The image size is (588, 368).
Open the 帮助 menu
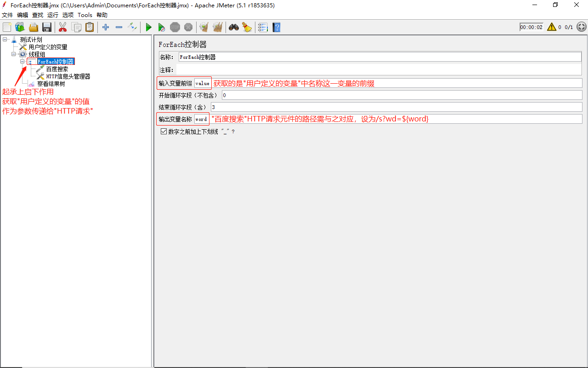pyautogui.click(x=102, y=15)
